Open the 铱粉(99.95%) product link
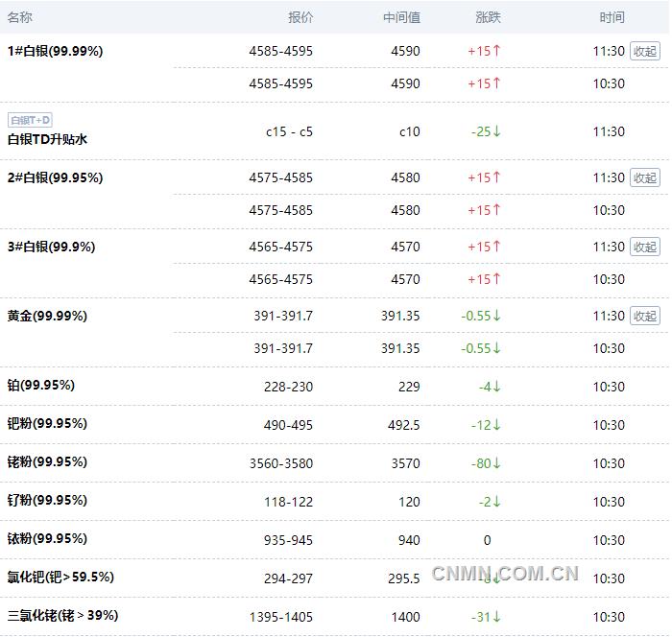672x637 pixels. point(47,538)
